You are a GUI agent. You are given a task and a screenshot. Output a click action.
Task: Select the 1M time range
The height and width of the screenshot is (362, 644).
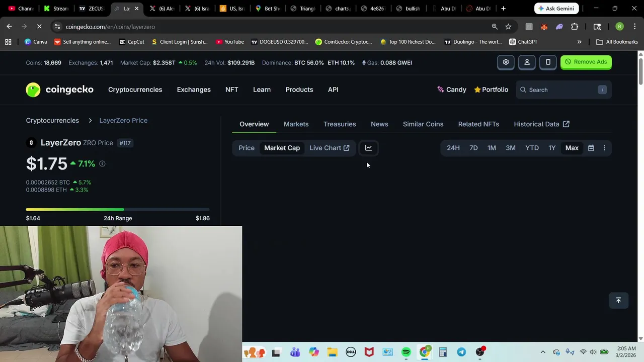[492, 148]
